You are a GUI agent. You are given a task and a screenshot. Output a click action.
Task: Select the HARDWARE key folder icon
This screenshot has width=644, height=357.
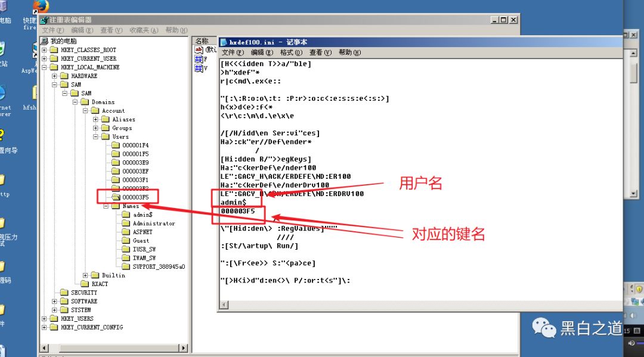point(64,76)
